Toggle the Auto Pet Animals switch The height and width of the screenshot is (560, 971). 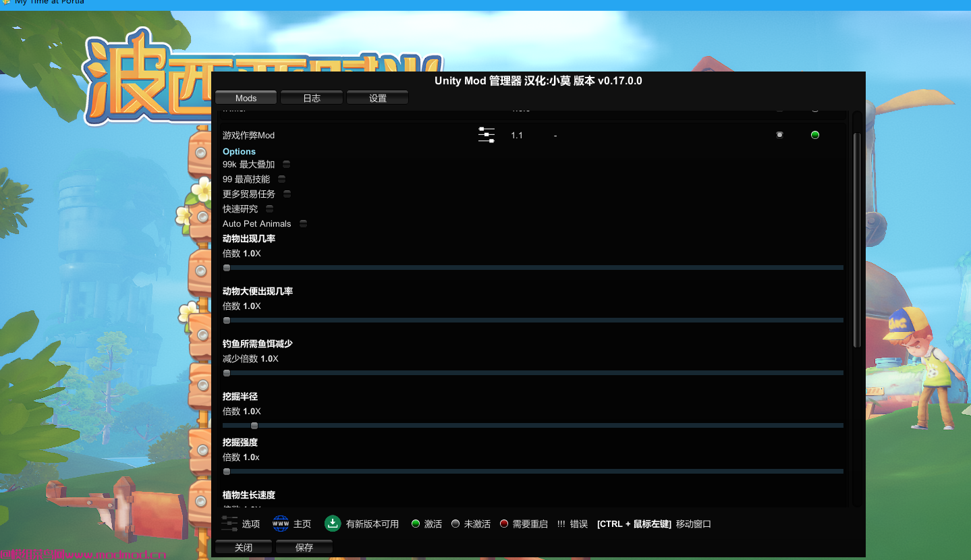[303, 223]
